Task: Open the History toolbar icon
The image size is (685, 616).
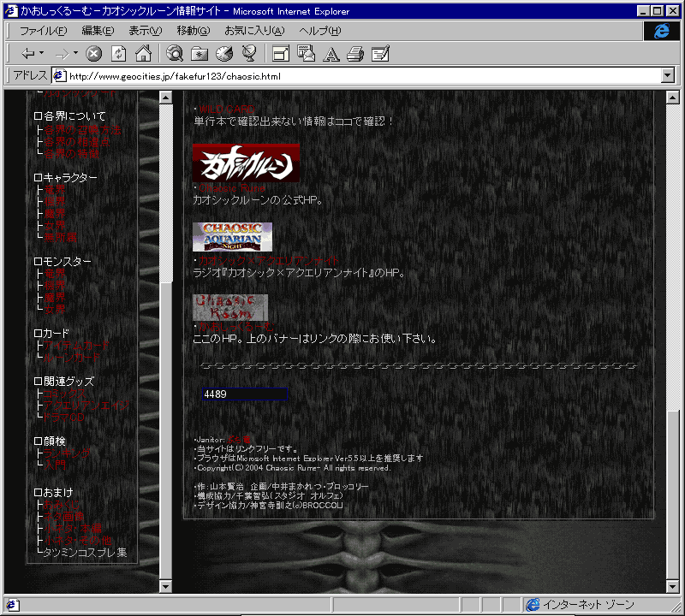Action: pyautogui.click(x=224, y=54)
